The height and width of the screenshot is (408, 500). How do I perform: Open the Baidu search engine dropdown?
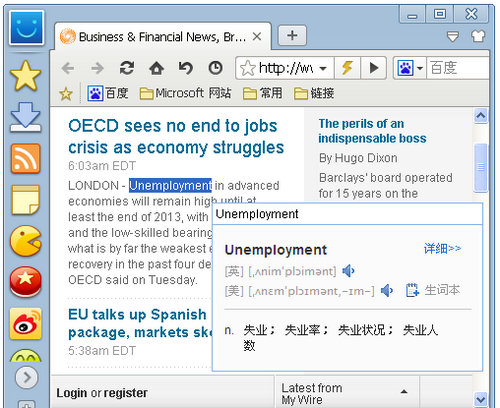coord(420,68)
